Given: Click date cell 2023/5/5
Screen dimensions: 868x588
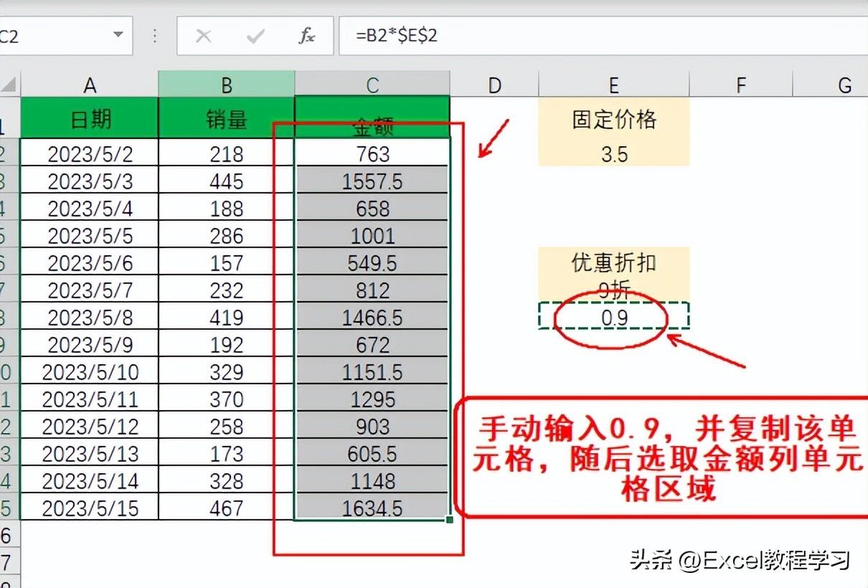Looking at the screenshot, I should pos(90,235).
